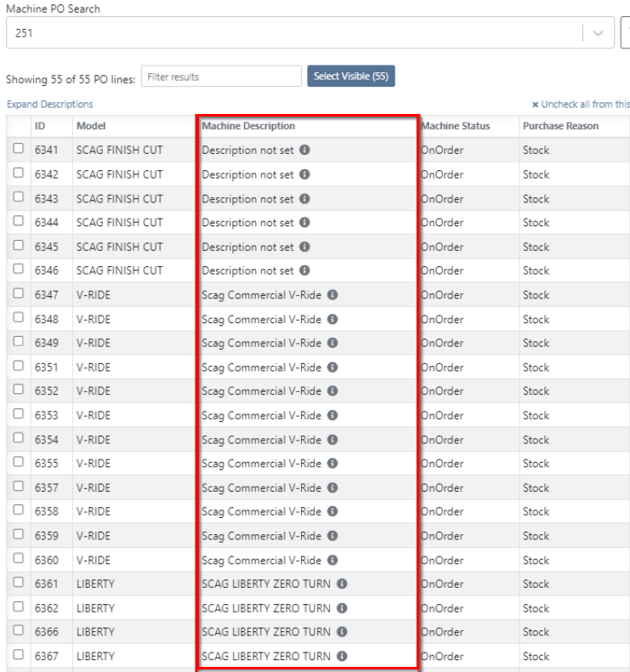Show info for V-Ride row 6355
Viewport: 630px width, 672px height.
(x=332, y=464)
